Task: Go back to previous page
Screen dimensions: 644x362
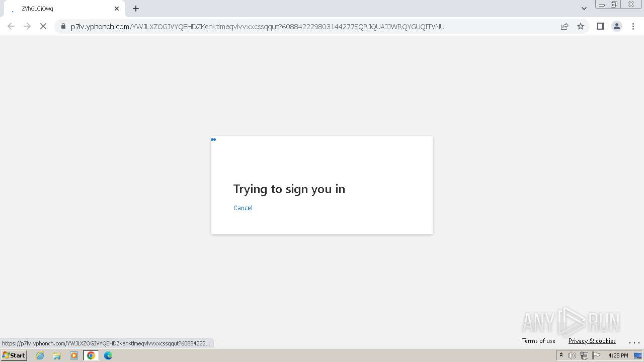Action: pos(11,27)
